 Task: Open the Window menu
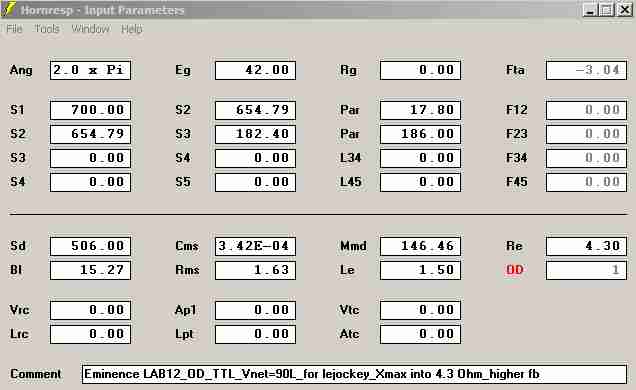[90, 29]
